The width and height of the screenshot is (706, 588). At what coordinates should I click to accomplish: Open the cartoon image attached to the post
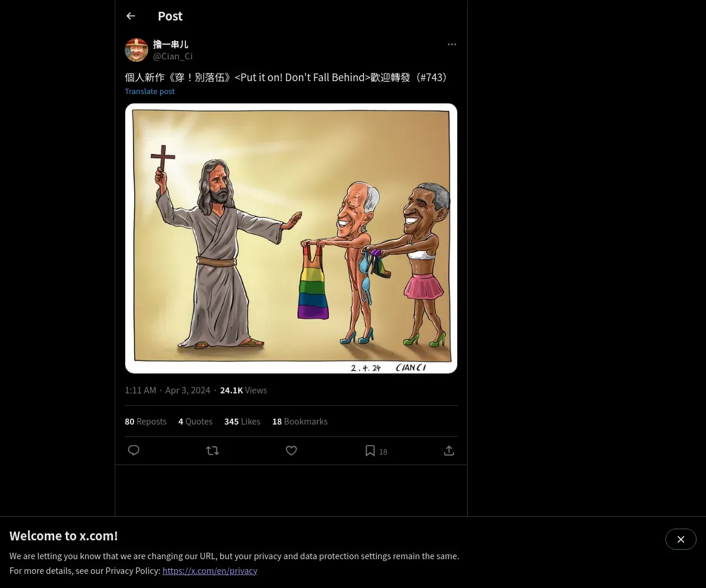tap(291, 238)
